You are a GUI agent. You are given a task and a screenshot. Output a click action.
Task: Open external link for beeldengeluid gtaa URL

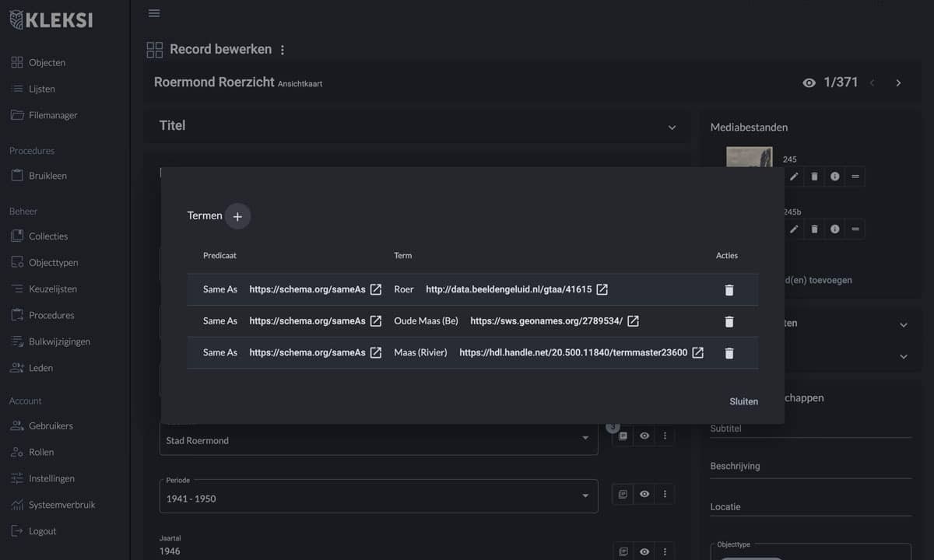[x=602, y=289]
